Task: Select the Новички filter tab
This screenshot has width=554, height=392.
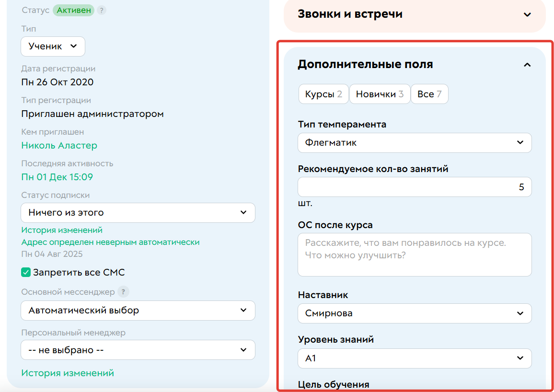Action: point(380,93)
